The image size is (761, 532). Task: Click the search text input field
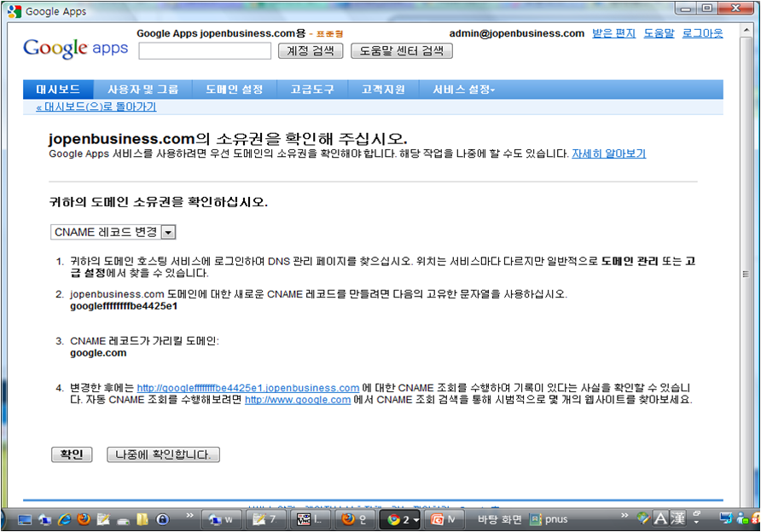(205, 51)
